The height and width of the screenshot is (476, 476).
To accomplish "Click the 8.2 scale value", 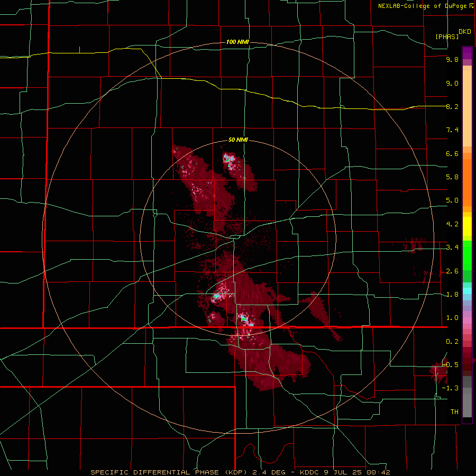I will click(452, 106).
